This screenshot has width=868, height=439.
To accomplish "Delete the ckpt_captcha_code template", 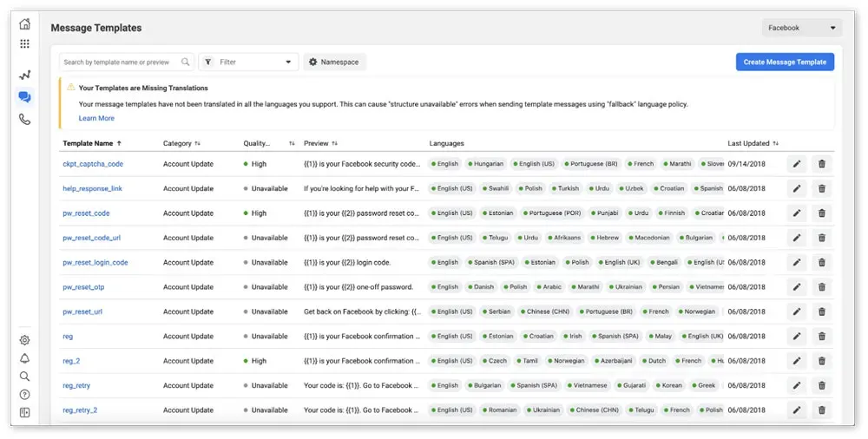I will [821, 164].
